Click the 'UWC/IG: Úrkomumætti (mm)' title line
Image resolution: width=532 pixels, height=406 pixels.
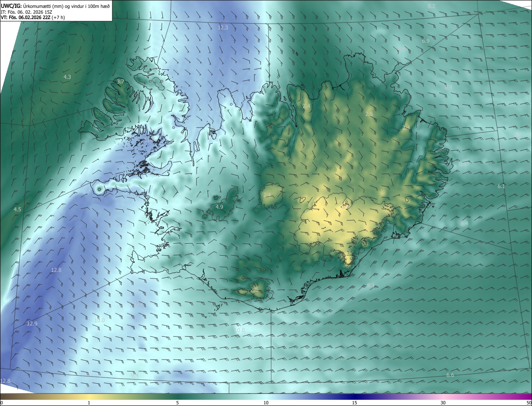pyautogui.click(x=55, y=6)
